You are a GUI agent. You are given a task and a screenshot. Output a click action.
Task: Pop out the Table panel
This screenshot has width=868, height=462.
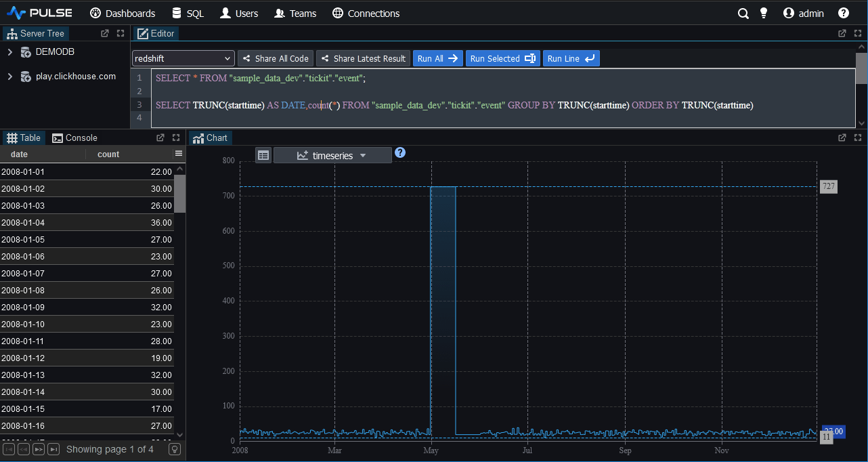160,138
